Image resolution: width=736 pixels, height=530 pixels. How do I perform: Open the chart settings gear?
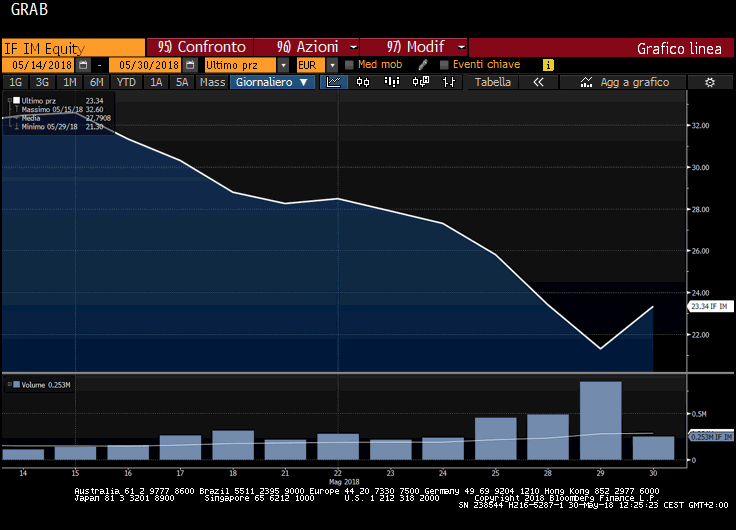point(710,82)
